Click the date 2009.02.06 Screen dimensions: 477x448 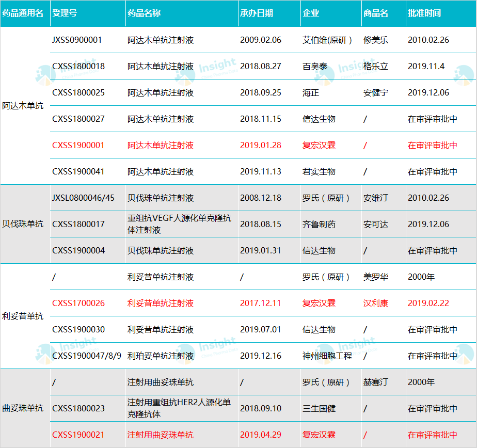pos(261,40)
